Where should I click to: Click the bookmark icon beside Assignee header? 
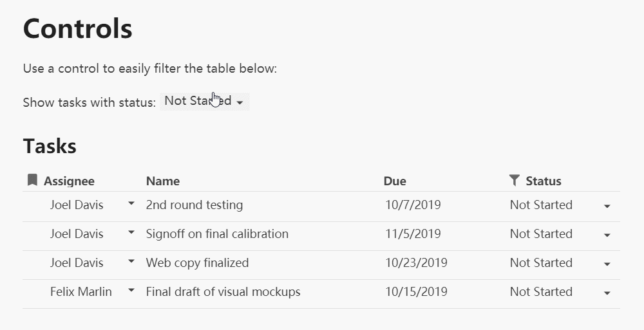(x=32, y=179)
